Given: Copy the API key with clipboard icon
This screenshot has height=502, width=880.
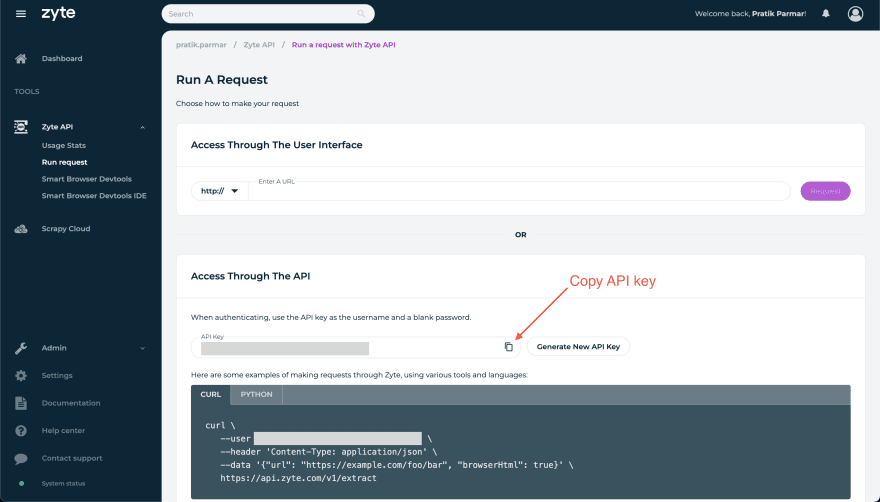Looking at the screenshot, I should pyautogui.click(x=508, y=347).
